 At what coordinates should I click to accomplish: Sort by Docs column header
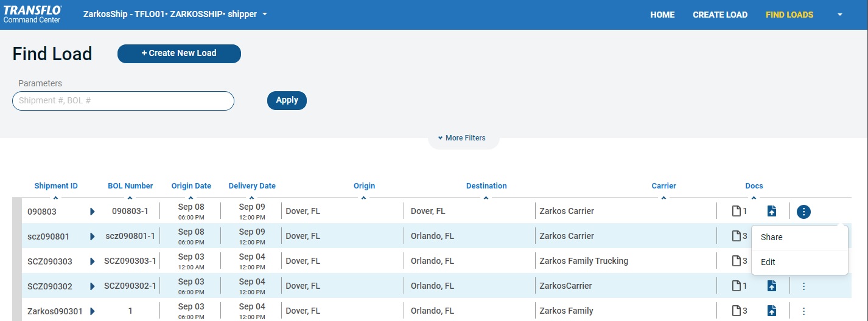click(x=754, y=186)
